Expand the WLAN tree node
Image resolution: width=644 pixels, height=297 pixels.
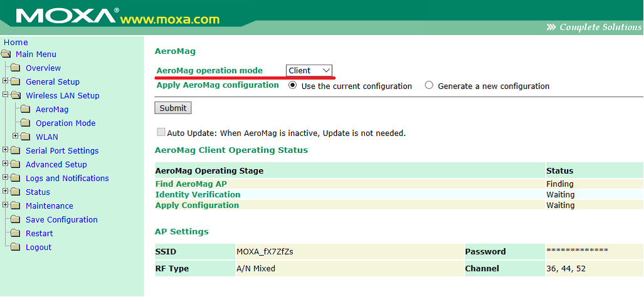point(16,137)
